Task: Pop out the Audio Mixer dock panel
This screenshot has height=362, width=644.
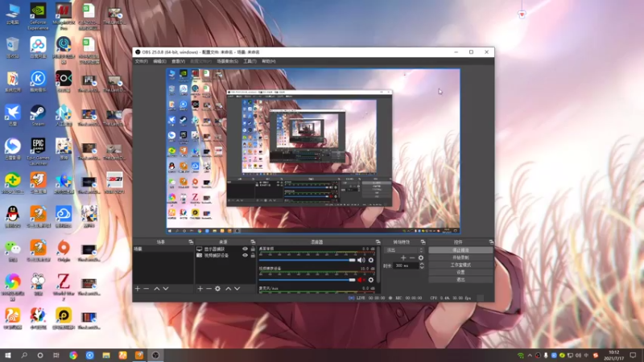Action: [378, 242]
